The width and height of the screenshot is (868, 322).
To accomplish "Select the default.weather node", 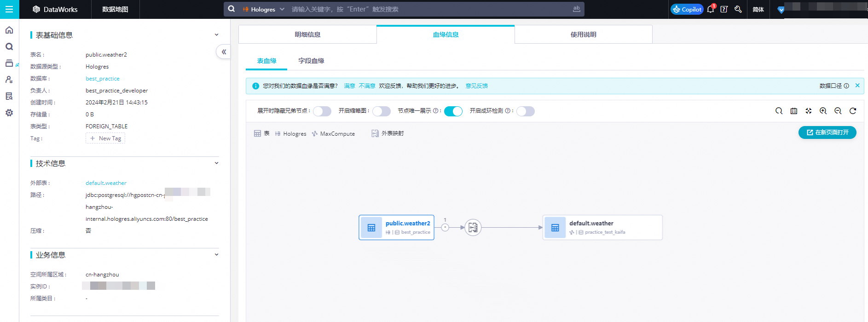I will pos(602,227).
